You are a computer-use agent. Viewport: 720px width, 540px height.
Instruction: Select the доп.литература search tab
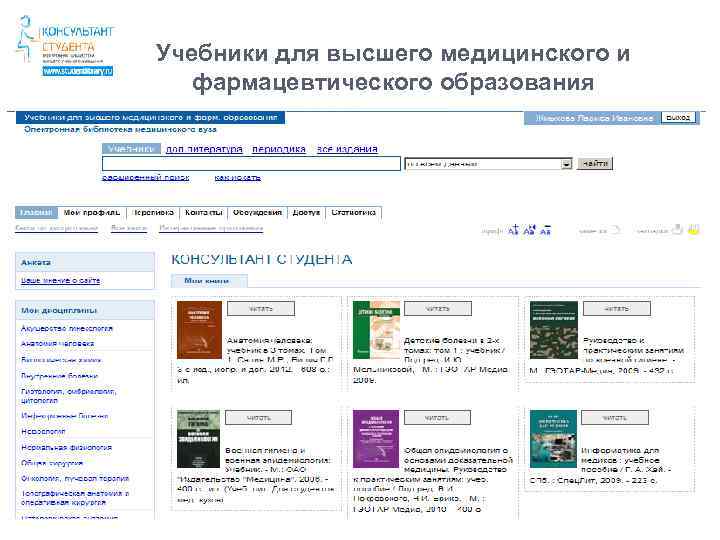204,149
